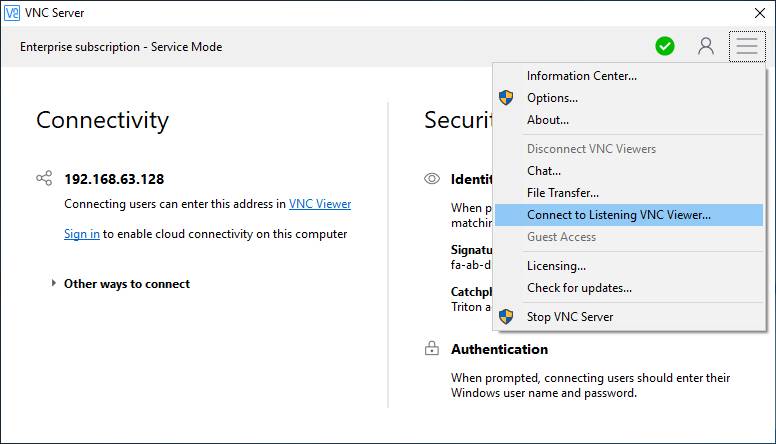Image resolution: width=776 pixels, height=444 pixels.
Task: Click the VNC Server logo in title bar
Action: pos(11,13)
